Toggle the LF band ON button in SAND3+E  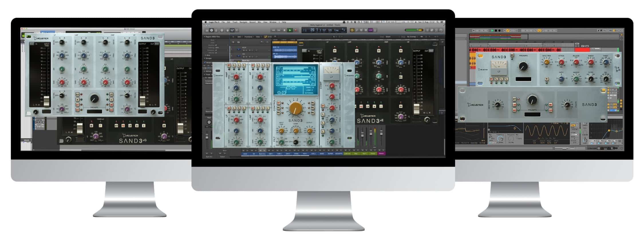tap(335, 51)
